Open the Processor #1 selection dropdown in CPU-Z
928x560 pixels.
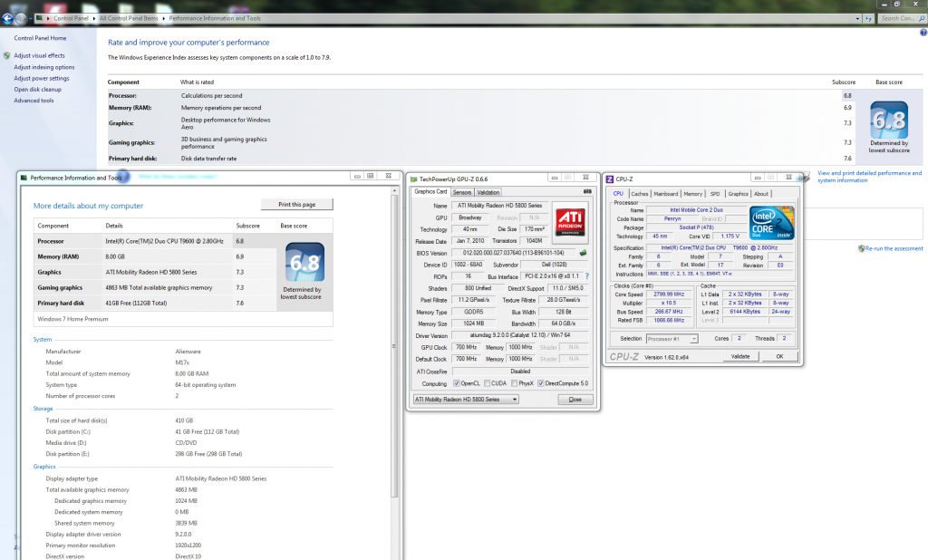point(672,339)
